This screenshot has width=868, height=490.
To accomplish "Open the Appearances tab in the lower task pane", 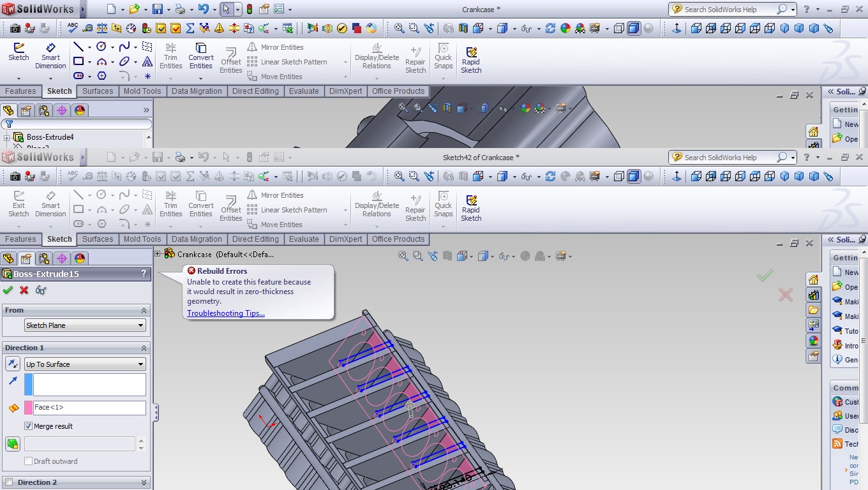I will (x=813, y=341).
